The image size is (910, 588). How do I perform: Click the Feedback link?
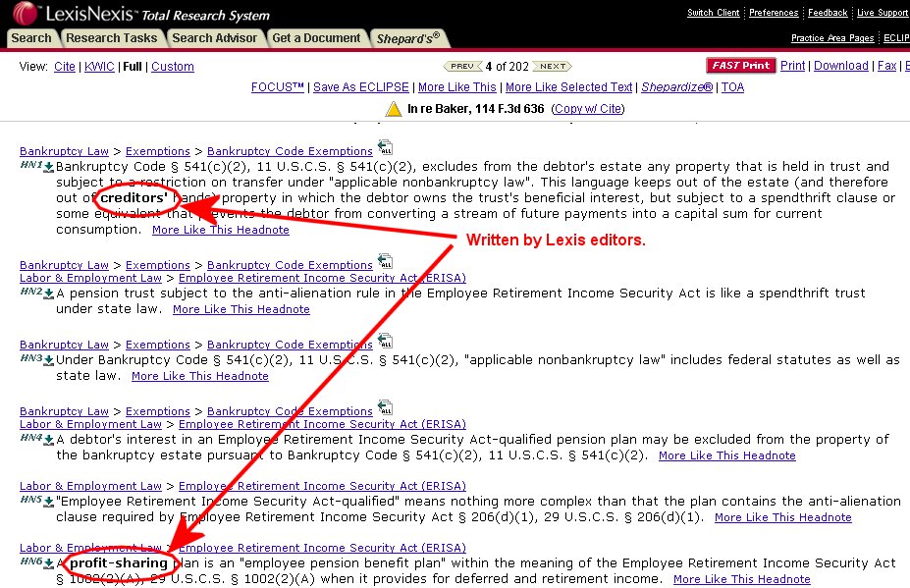click(828, 13)
